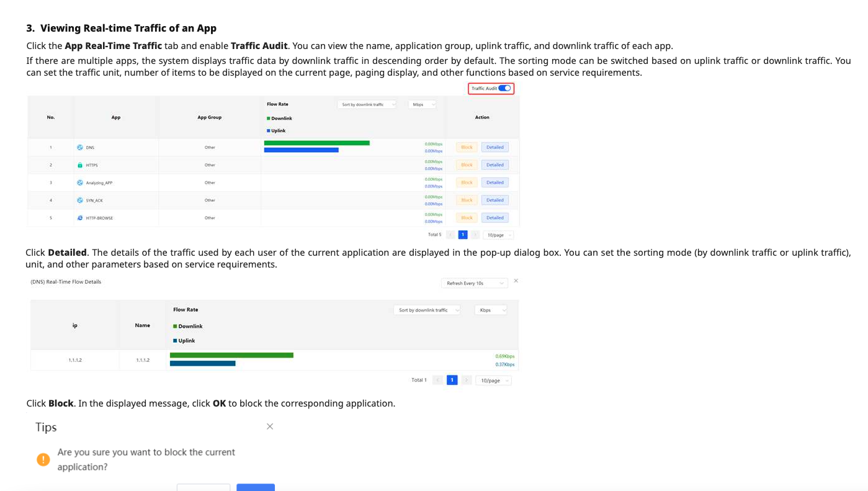Click Block button for DNS row
The image size is (868, 491).
467,148
